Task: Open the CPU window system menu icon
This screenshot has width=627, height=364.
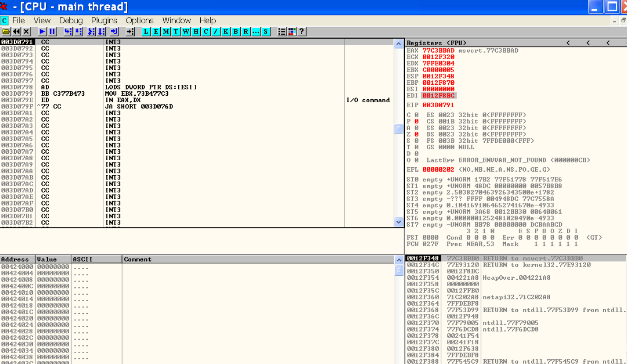Action: [4, 21]
